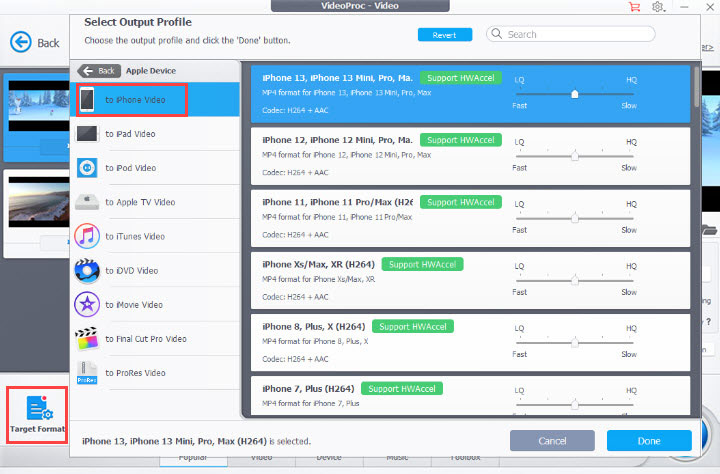Select the snowy winter video thumbnail
Image resolution: width=720 pixels, height=474 pixels.
(39, 106)
